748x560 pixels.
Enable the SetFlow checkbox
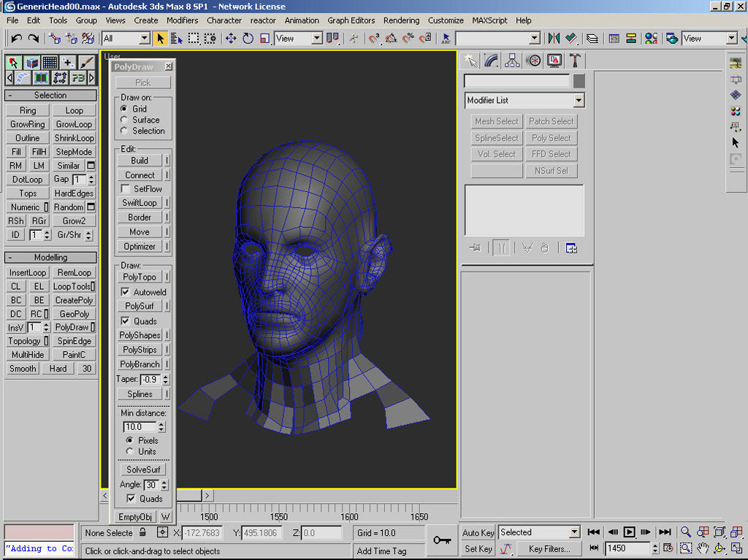click(125, 189)
